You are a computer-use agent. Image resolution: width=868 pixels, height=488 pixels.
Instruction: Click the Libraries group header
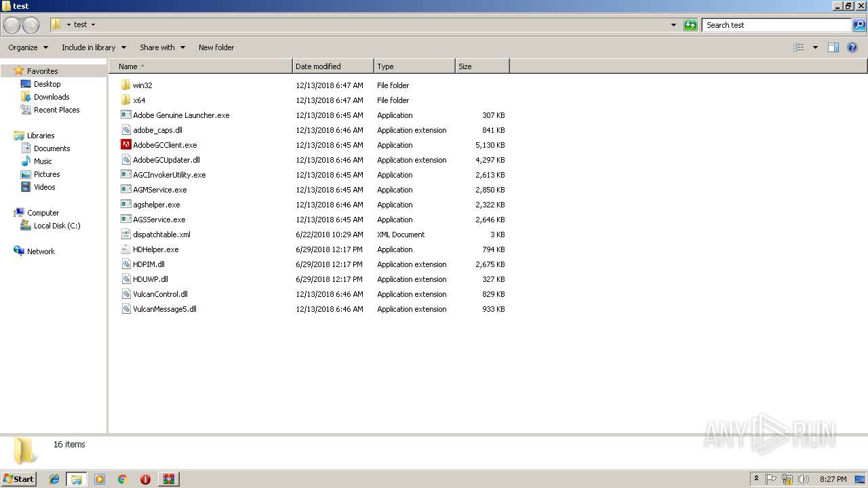[41, 136]
